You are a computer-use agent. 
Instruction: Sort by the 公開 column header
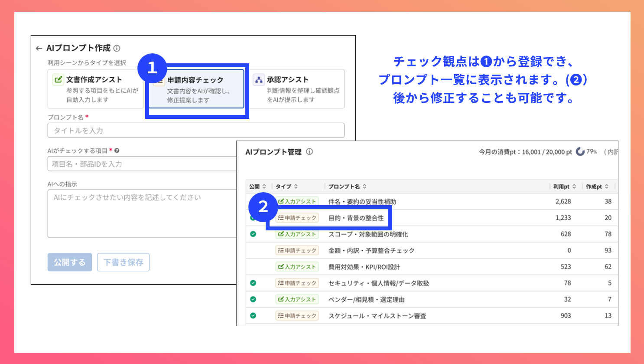[x=257, y=187]
